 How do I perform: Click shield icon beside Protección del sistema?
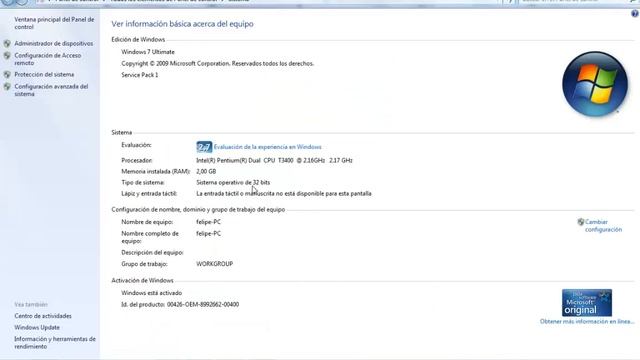pyautogui.click(x=7, y=75)
